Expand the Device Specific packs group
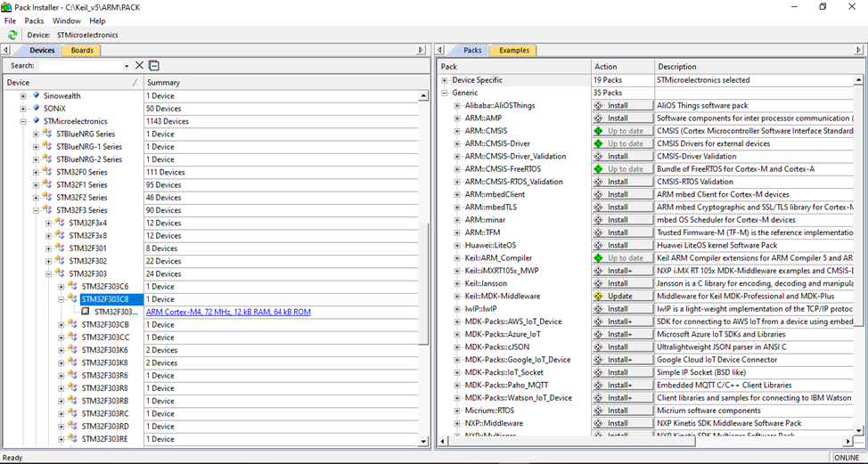This screenshot has width=868, height=464. (444, 80)
